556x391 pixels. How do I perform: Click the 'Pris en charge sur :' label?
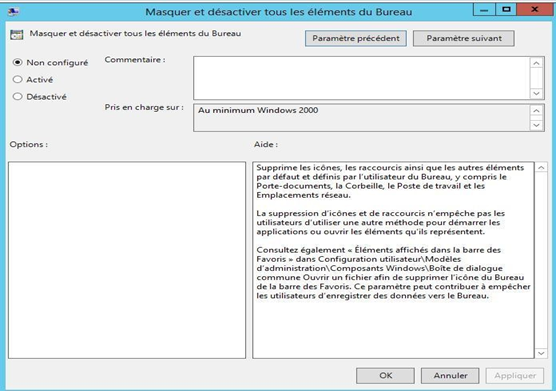(x=144, y=107)
